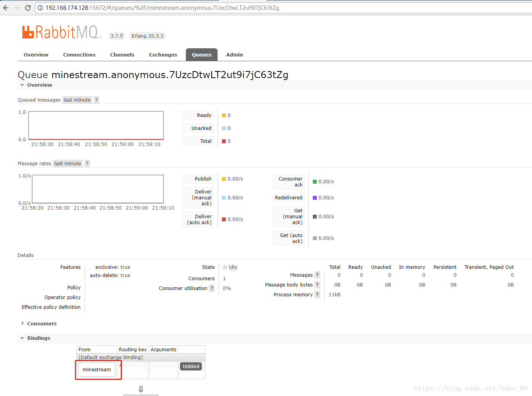Click the yellow Publish rate swatch
Image resolution: width=532 pixels, height=396 pixels.
[224, 179]
